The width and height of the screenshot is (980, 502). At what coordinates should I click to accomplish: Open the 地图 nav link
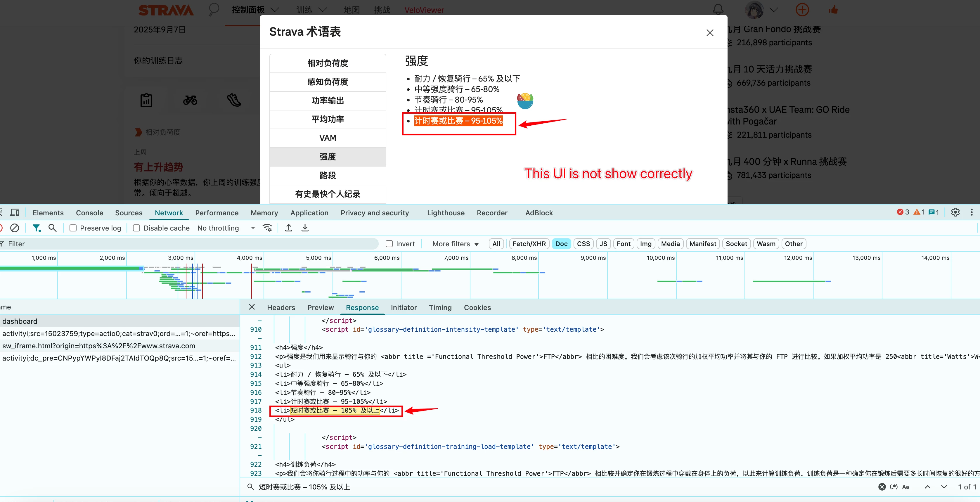coord(352,10)
